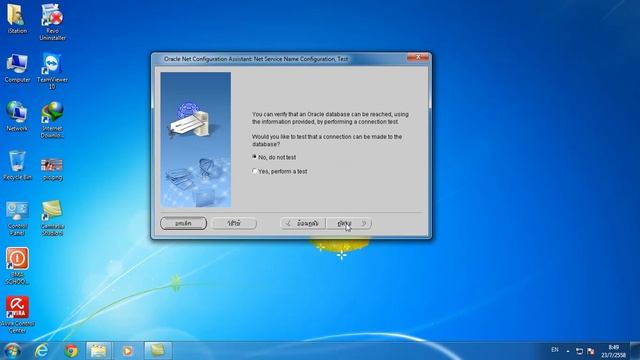Open the Action Center flag icon
640x360 pixels.
point(591,351)
